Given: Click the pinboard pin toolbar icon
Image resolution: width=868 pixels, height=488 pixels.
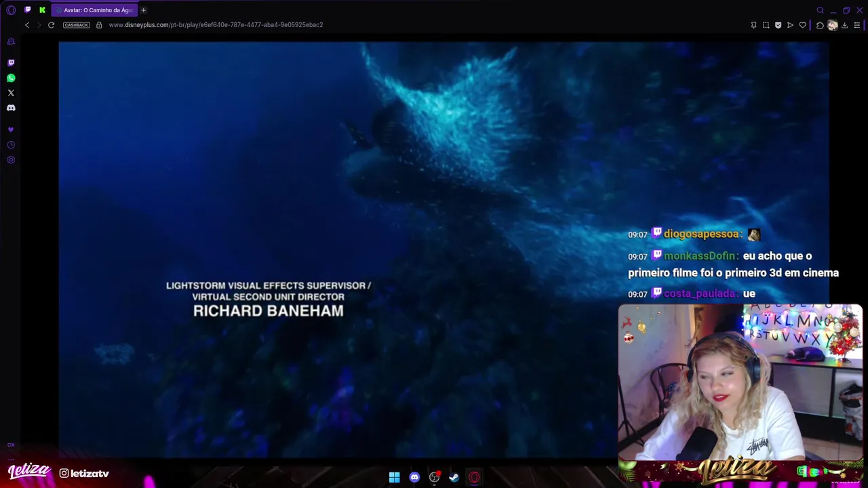Looking at the screenshot, I should tap(753, 25).
